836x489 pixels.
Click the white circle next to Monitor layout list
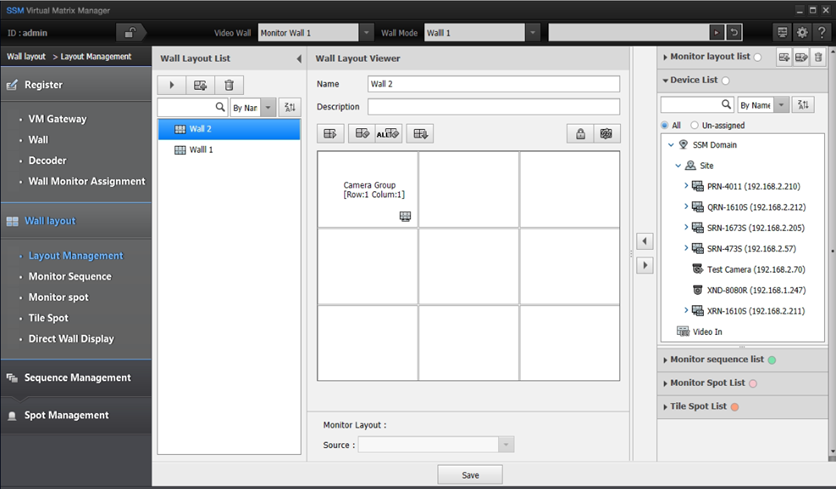(x=758, y=57)
